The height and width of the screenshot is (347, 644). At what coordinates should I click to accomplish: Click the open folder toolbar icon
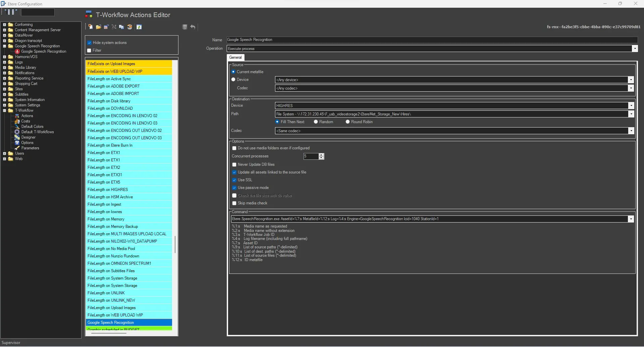99,27
